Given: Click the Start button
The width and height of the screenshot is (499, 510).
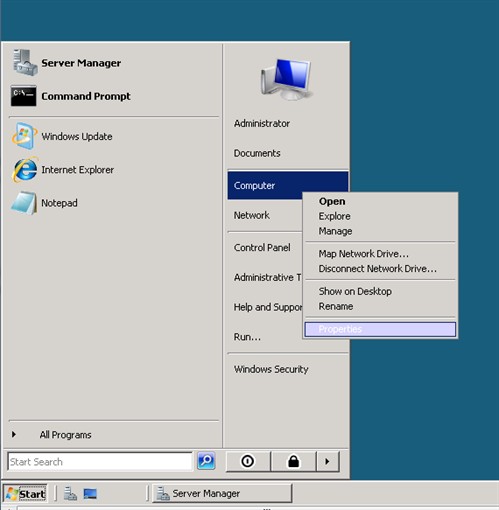Looking at the screenshot, I should coord(25,494).
